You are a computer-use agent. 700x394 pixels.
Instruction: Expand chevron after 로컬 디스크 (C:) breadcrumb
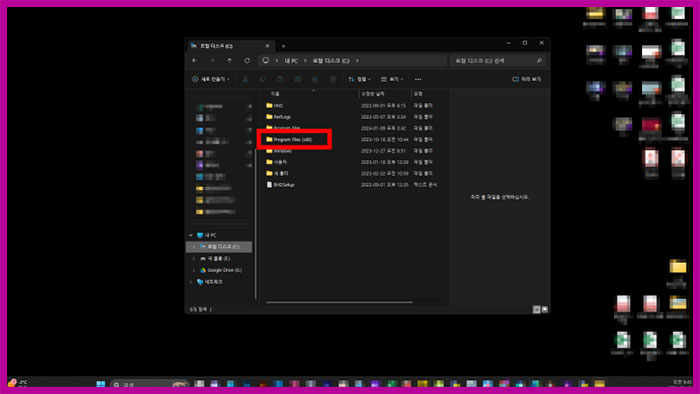pyautogui.click(x=357, y=61)
